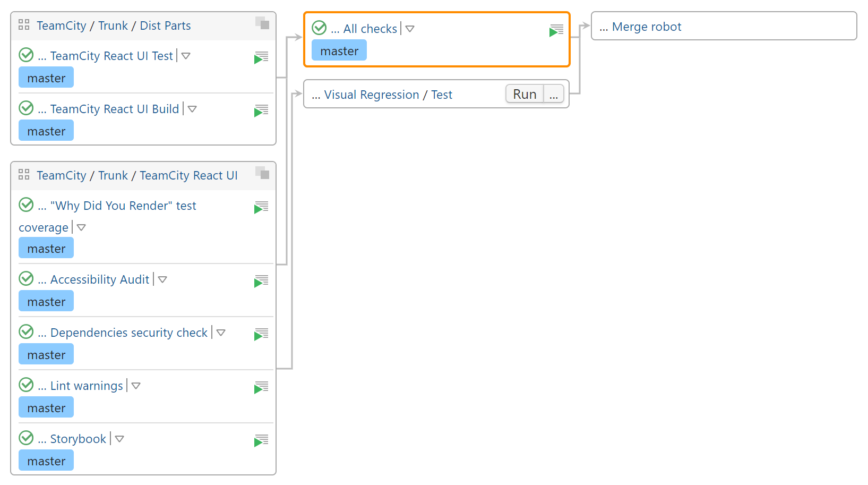Open the Trunk project page
This screenshot has height=485, width=868.
[113, 25]
